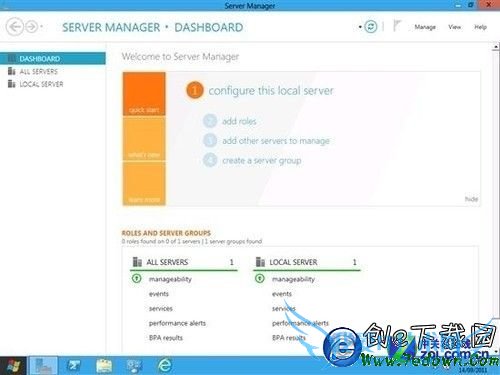Click create a server group
This screenshot has height=375, width=500.
[262, 161]
